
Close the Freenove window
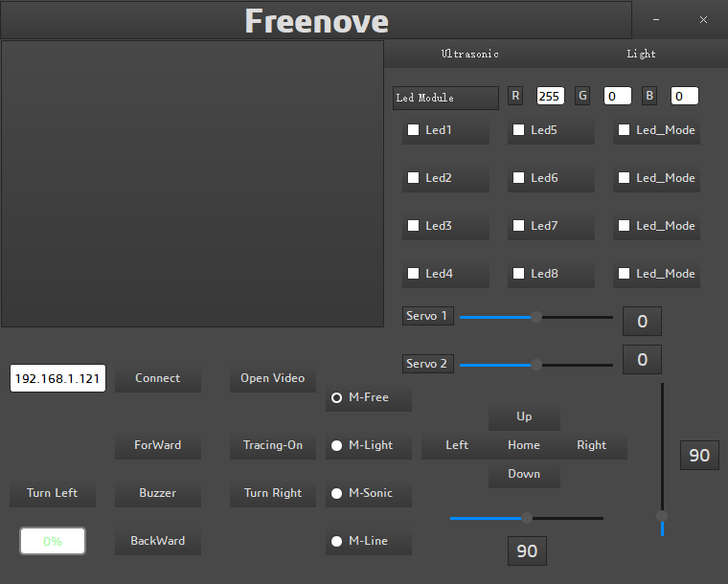(703, 19)
